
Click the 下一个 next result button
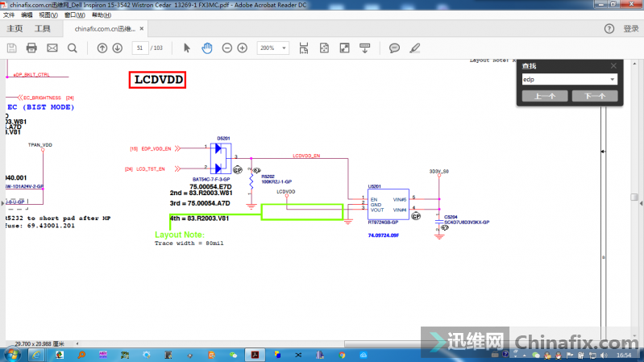pyautogui.click(x=595, y=96)
